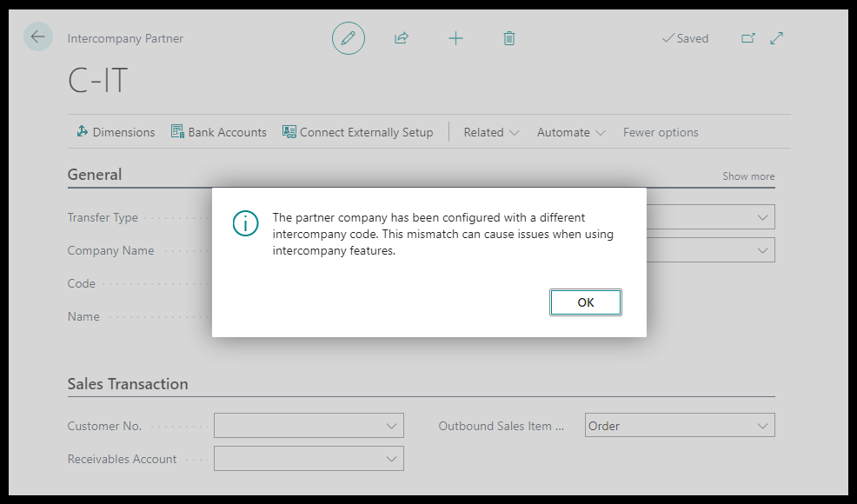Expand the Automate menu

[570, 132]
